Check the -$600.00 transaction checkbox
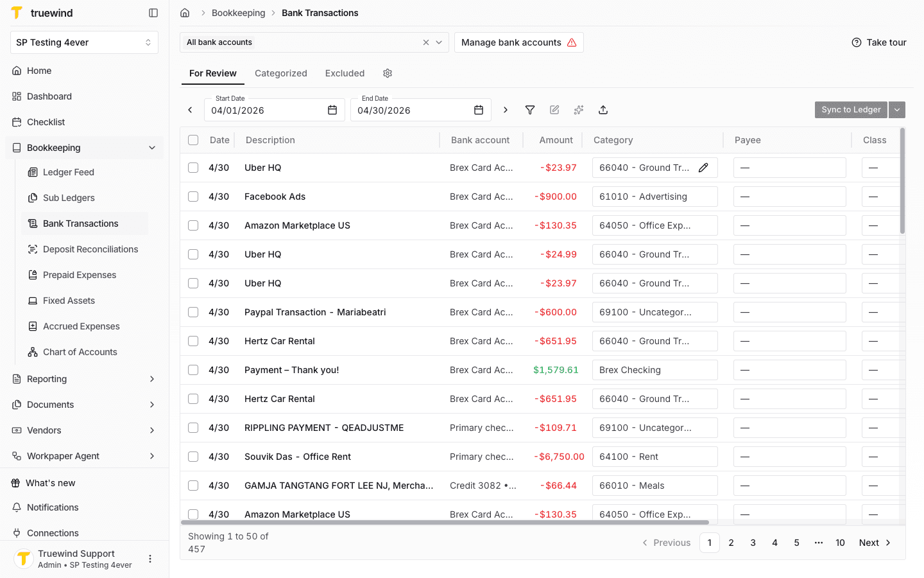 click(193, 312)
